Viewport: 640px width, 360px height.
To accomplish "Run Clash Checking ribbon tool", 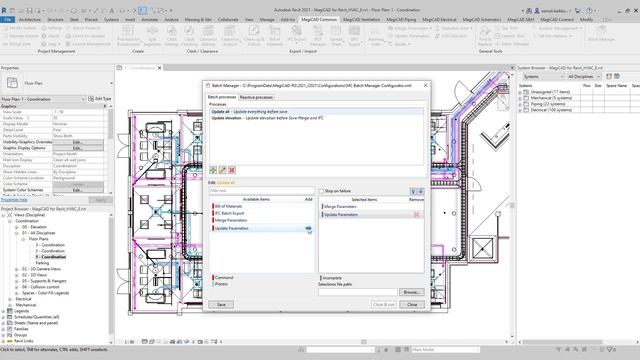I will (189, 35).
